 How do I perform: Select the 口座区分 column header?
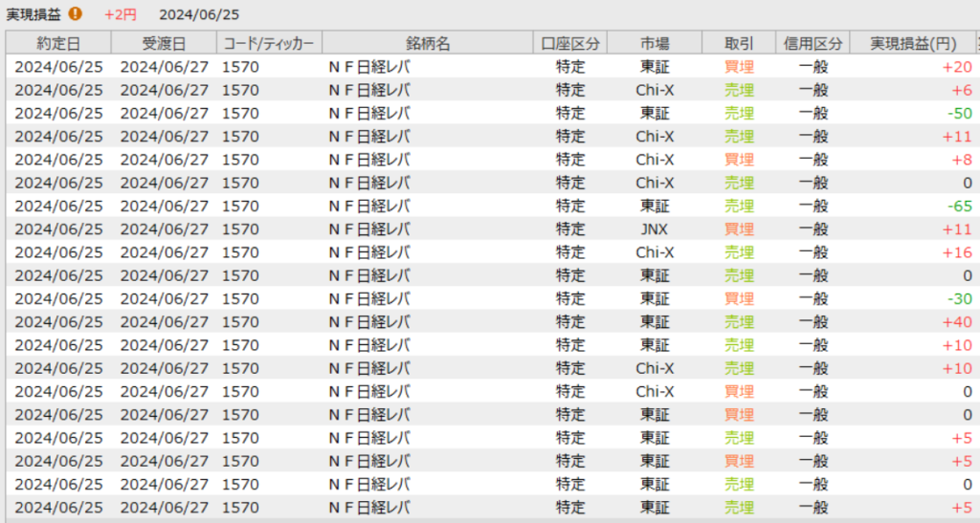pyautogui.click(x=570, y=43)
